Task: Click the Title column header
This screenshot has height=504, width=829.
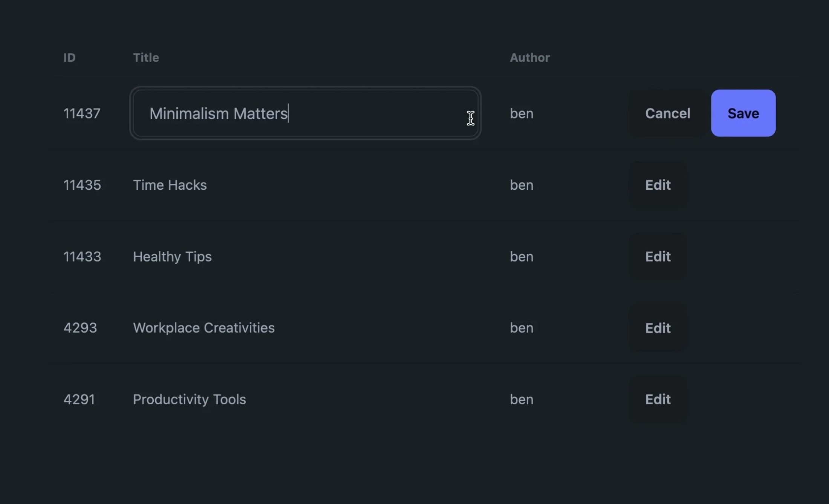Action: pos(146,57)
